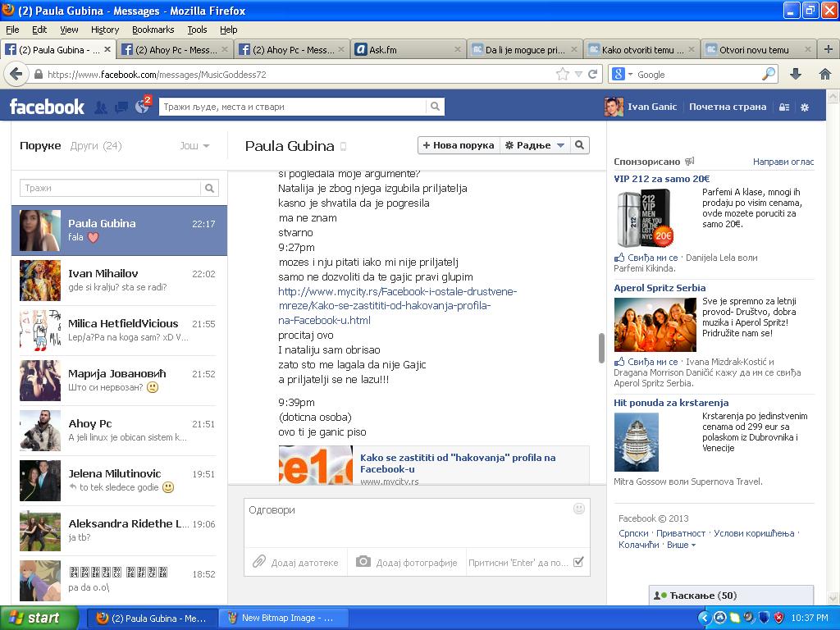Screen dimensions: 840x630
Task: Open the Bookmarks menu
Action: tap(153, 30)
